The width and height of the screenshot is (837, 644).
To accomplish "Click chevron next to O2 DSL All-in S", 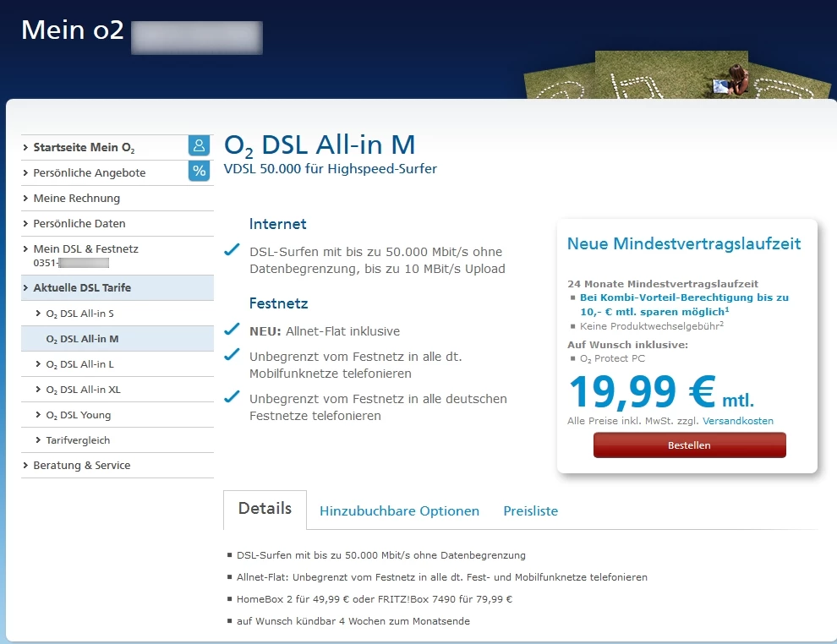I will 38,314.
